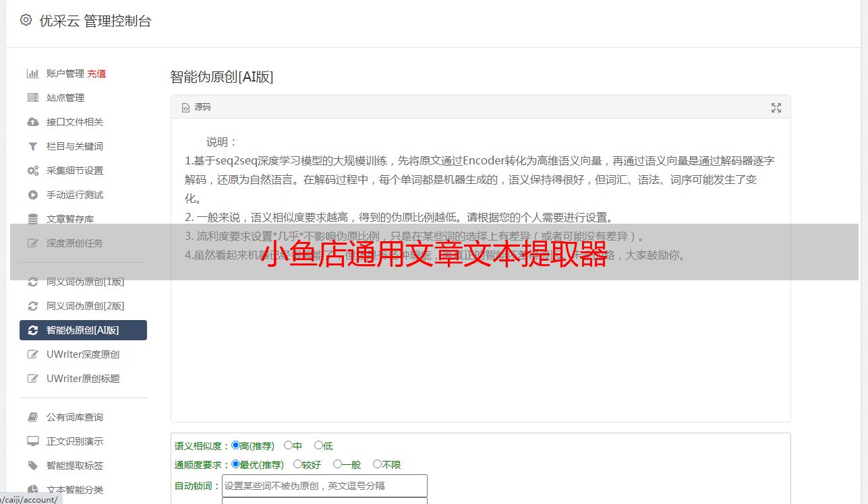The height and width of the screenshot is (504, 868).
Task: Select 较好 for 通顺度要求
Action: [297, 464]
